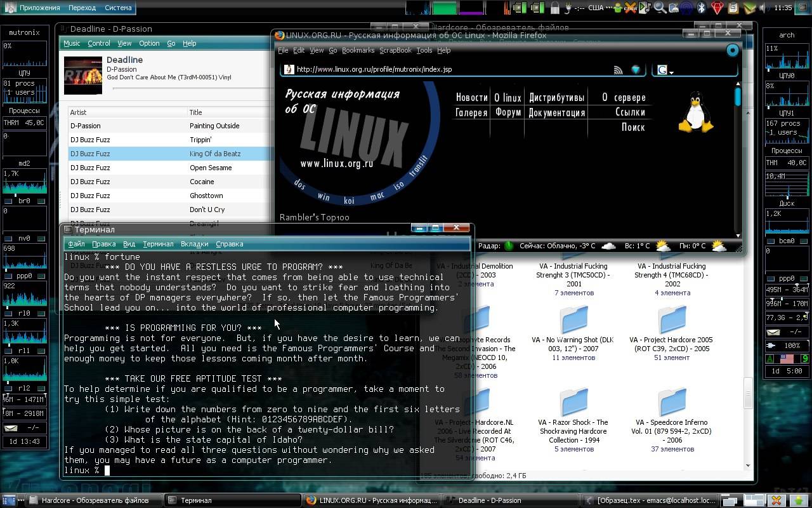
Task: Switch to the emacs Образец.tex taskbar entry
Action: [650, 500]
